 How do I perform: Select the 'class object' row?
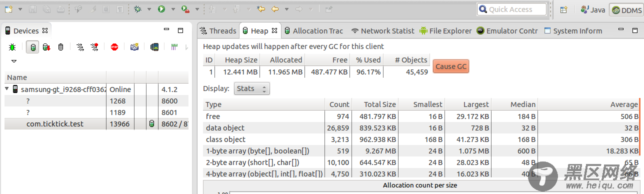421,139
